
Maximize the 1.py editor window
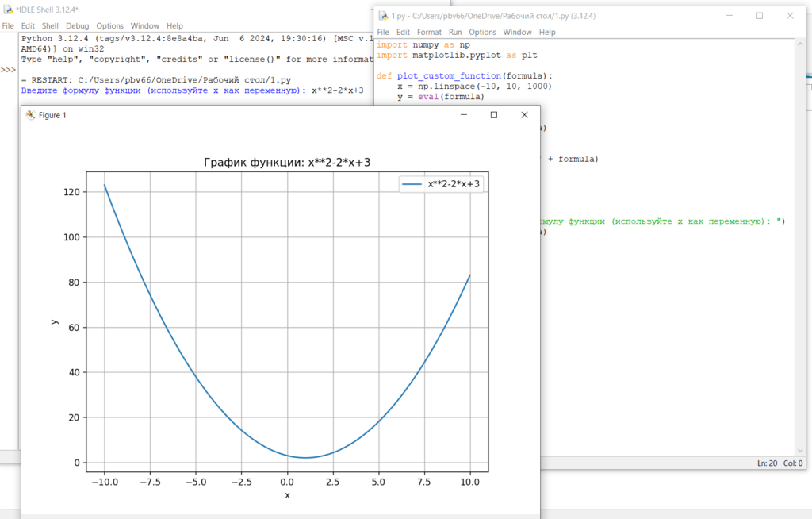tap(760, 16)
